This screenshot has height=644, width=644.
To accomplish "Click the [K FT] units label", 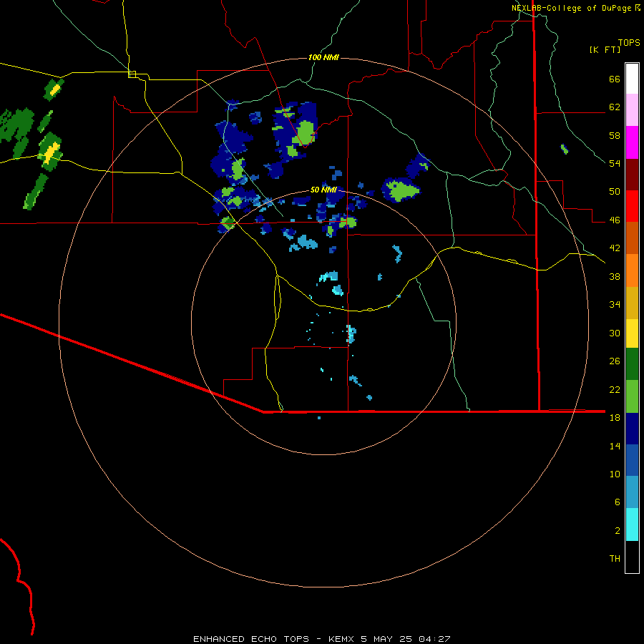I will 605,49.
